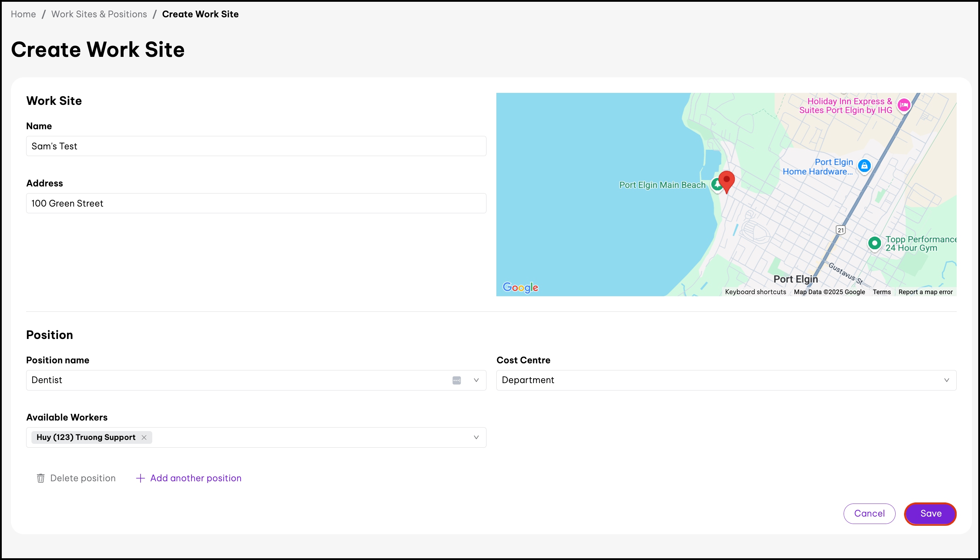Click the plus icon to add a position
Screen dimensions: 980x560
coord(141,478)
